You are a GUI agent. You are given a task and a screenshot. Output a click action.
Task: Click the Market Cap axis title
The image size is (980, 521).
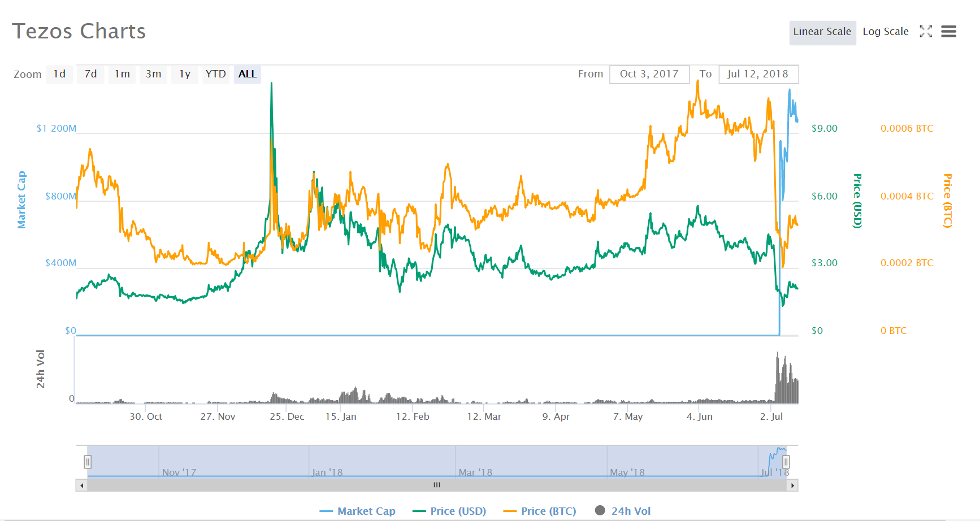[21, 199]
